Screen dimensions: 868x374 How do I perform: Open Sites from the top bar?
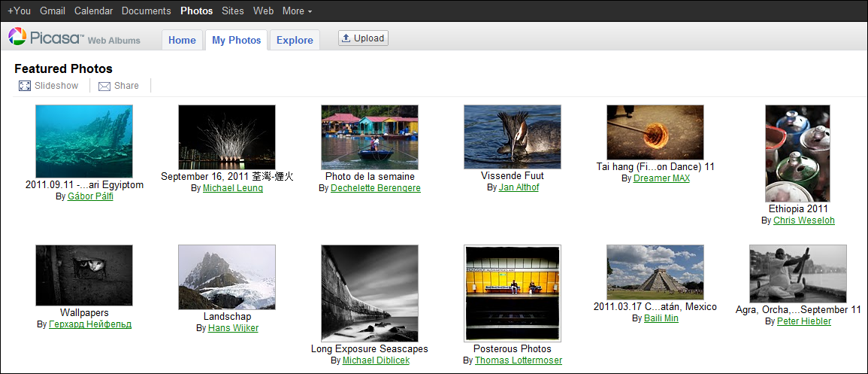233,11
